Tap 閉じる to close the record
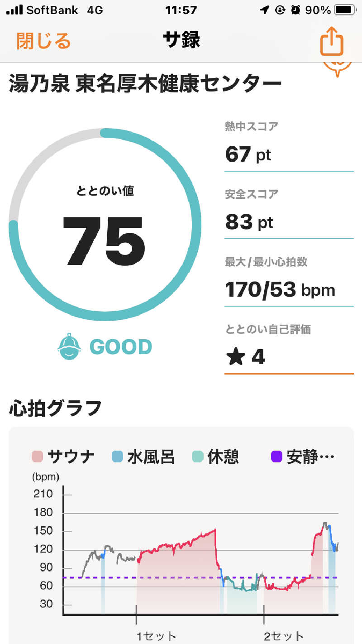362x644 pixels. [44, 41]
